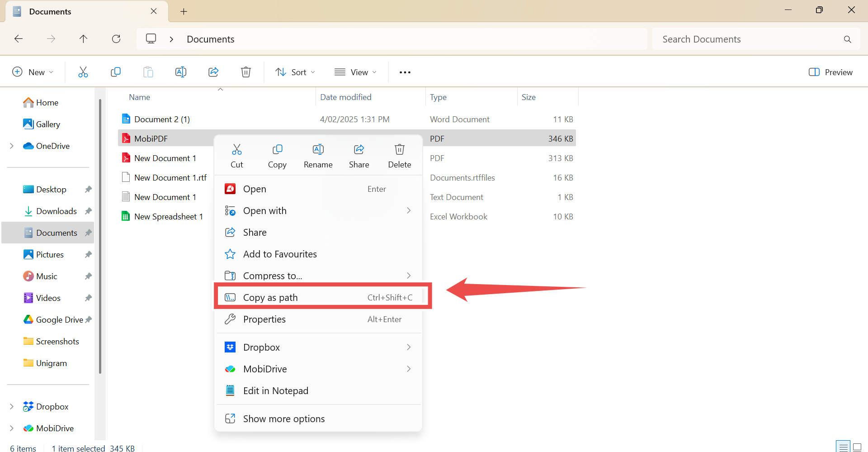Refresh the Documents folder
This screenshot has width=868, height=452.
116,39
